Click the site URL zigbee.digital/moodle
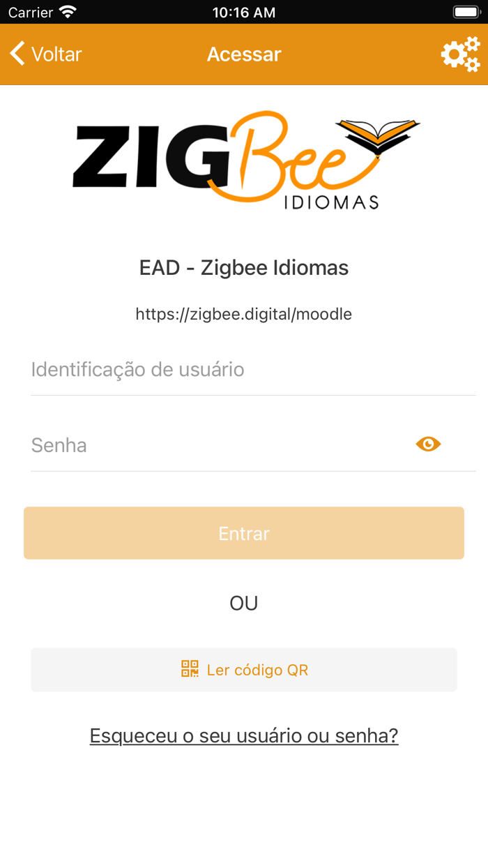 [243, 314]
